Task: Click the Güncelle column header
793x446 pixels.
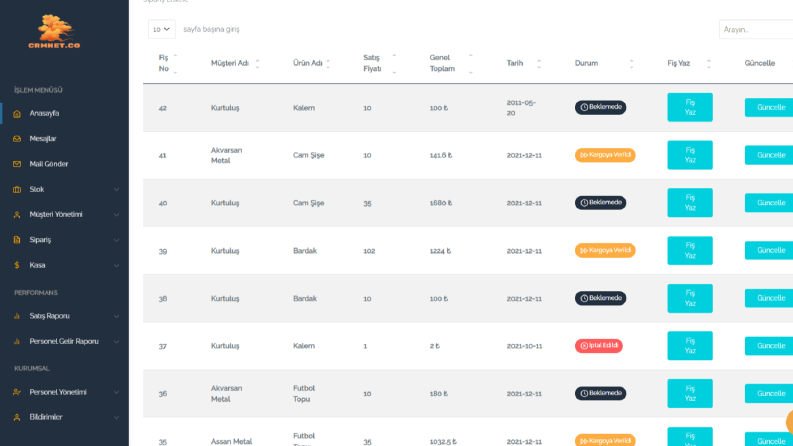Action: [760, 63]
